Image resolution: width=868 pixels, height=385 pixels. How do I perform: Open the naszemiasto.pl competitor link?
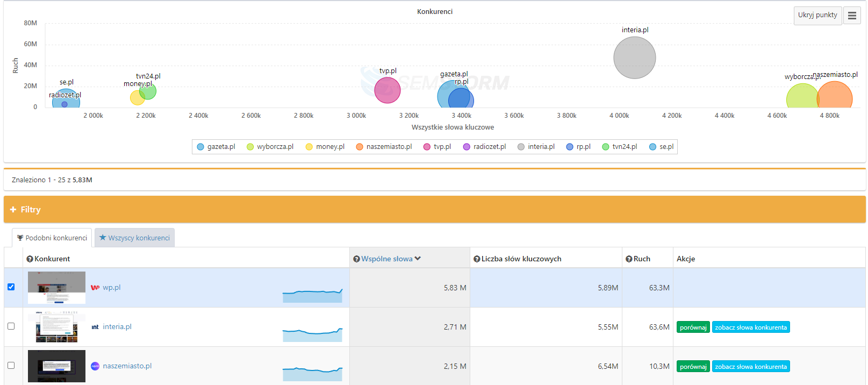(127, 366)
